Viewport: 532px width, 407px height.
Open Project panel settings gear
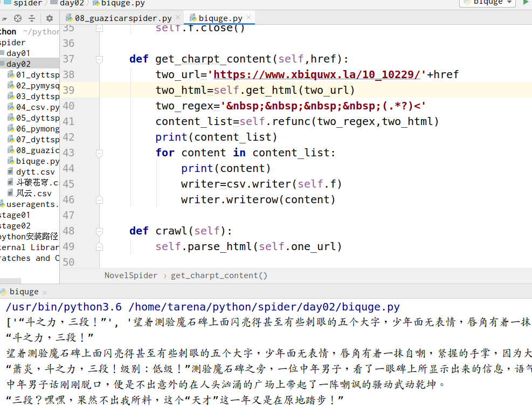[x=49, y=18]
